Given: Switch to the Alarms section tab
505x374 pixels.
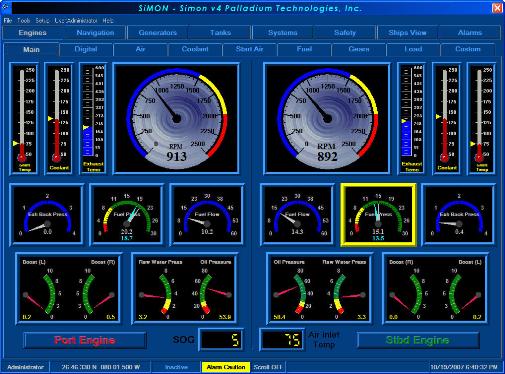Looking at the screenshot, I should click(x=470, y=33).
